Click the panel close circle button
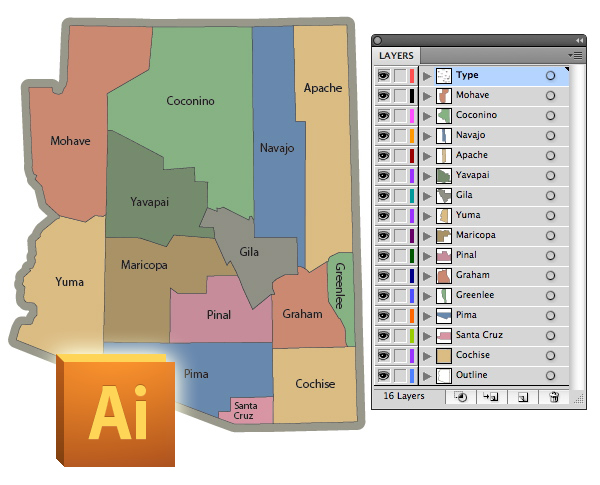This screenshot has height=485, width=600. 378,40
